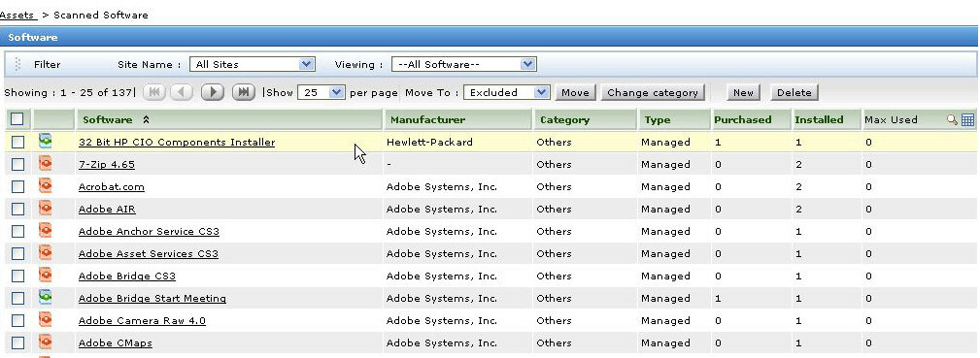The width and height of the screenshot is (980, 358).
Task: Click the orange software icon beside 7-Zip 4.65
Action: pyautogui.click(x=45, y=164)
